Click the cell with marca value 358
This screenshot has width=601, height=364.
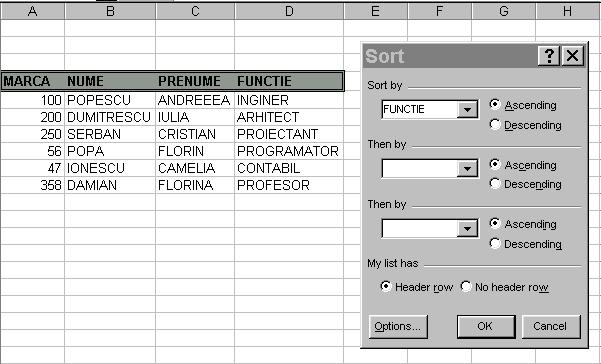point(33,185)
